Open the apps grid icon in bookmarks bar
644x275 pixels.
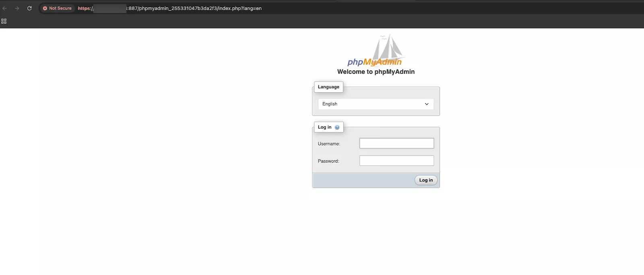4,21
